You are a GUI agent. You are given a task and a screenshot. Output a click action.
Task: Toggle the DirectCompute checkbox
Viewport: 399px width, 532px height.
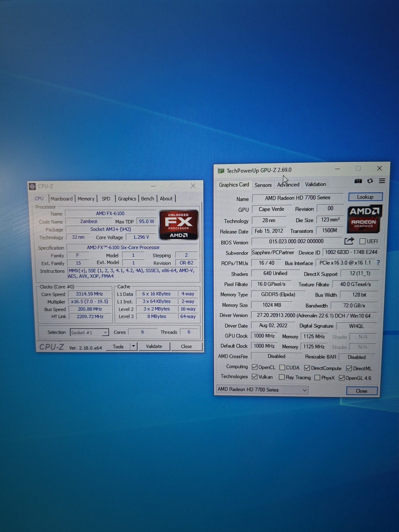tap(307, 368)
